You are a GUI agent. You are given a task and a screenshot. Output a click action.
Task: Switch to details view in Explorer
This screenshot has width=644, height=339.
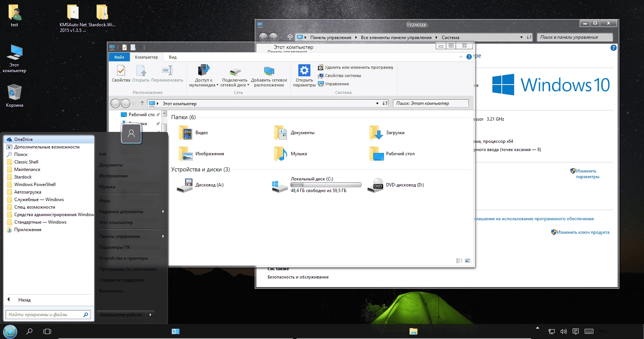[459, 261]
